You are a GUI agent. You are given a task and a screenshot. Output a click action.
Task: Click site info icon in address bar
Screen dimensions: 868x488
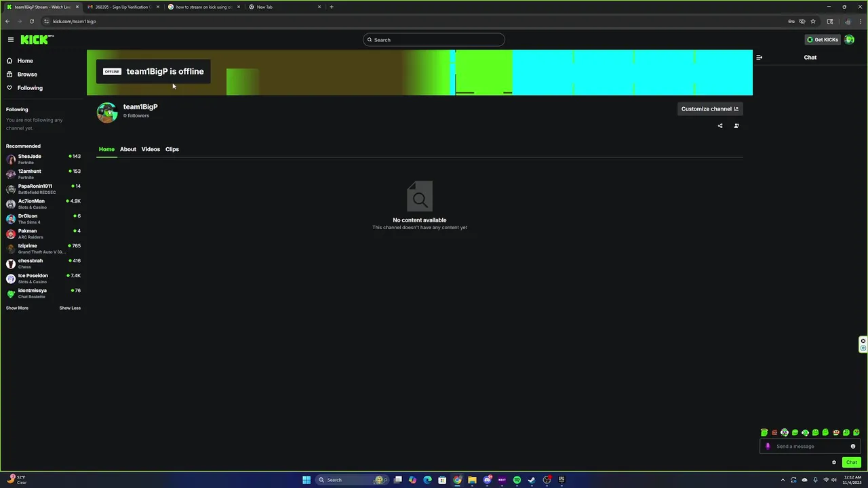click(46, 21)
